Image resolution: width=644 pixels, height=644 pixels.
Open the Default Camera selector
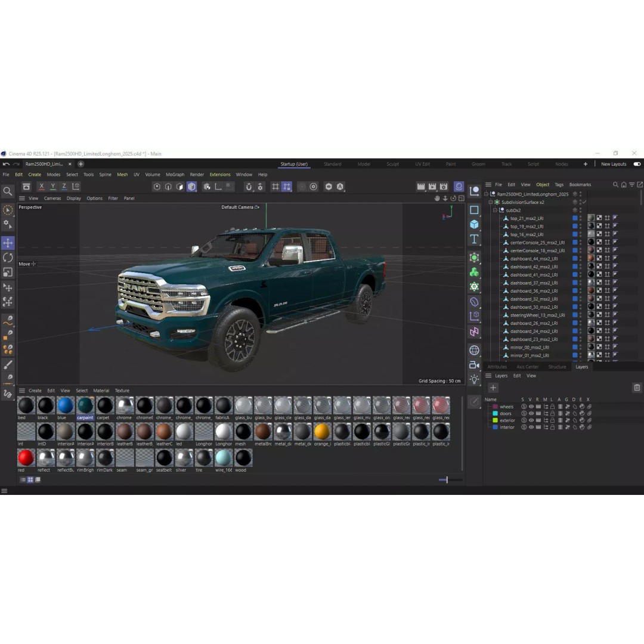tap(240, 208)
